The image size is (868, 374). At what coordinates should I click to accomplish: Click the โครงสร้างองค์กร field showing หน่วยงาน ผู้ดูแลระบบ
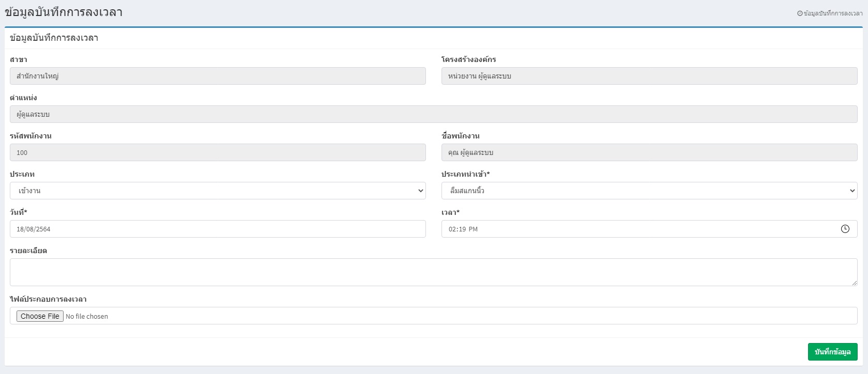[649, 76]
